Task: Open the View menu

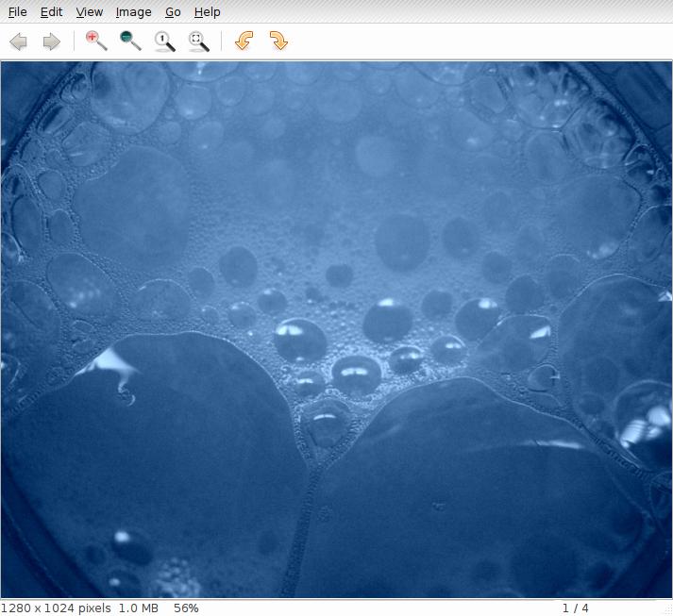Action: tap(90, 12)
